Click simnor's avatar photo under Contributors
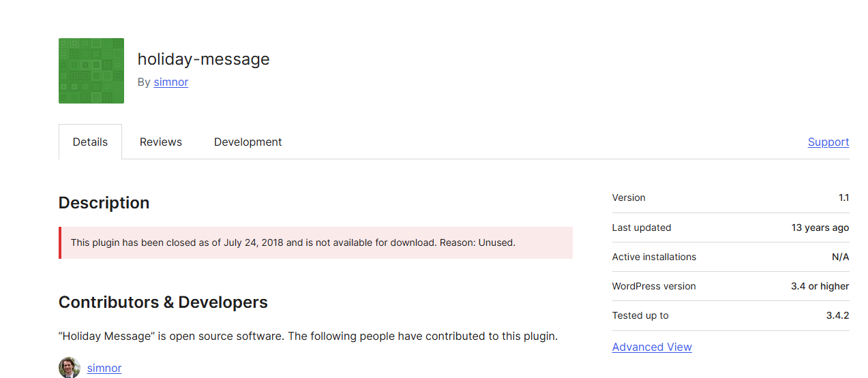Image resolution: width=868 pixels, height=378 pixels. tap(70, 368)
